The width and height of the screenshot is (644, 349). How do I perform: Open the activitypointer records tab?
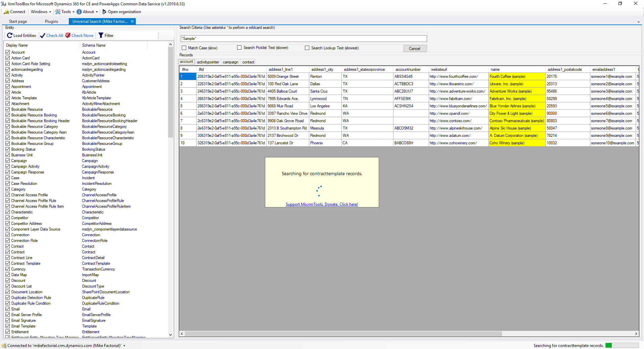208,62
